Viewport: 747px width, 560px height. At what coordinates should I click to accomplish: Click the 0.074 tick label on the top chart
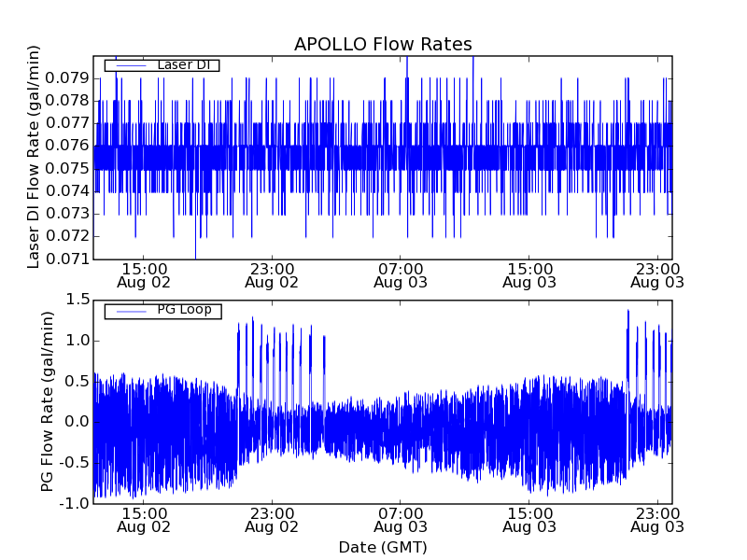(x=67, y=191)
